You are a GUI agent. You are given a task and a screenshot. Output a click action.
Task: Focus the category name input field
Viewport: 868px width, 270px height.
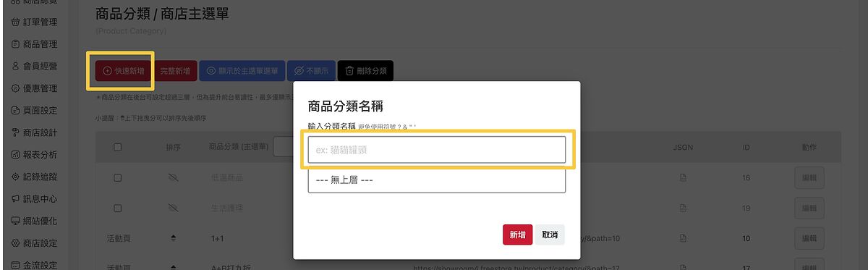[x=436, y=150]
